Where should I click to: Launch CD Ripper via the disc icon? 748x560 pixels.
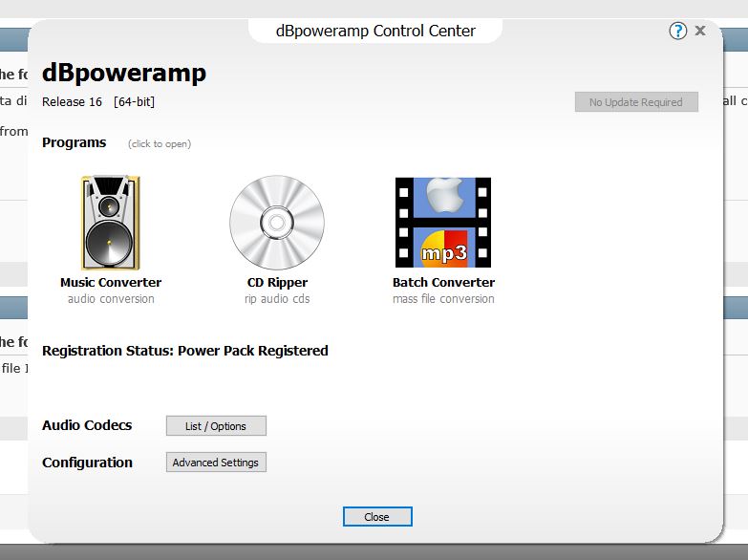point(276,223)
